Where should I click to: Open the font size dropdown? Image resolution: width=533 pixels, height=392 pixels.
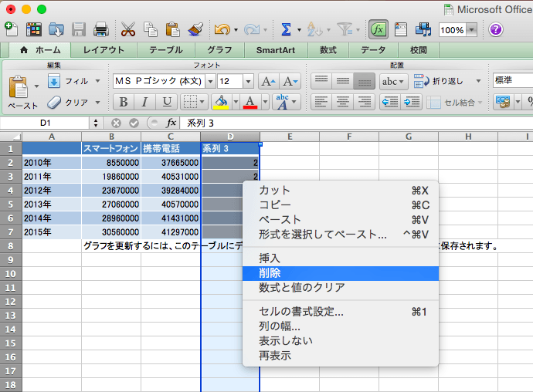248,81
